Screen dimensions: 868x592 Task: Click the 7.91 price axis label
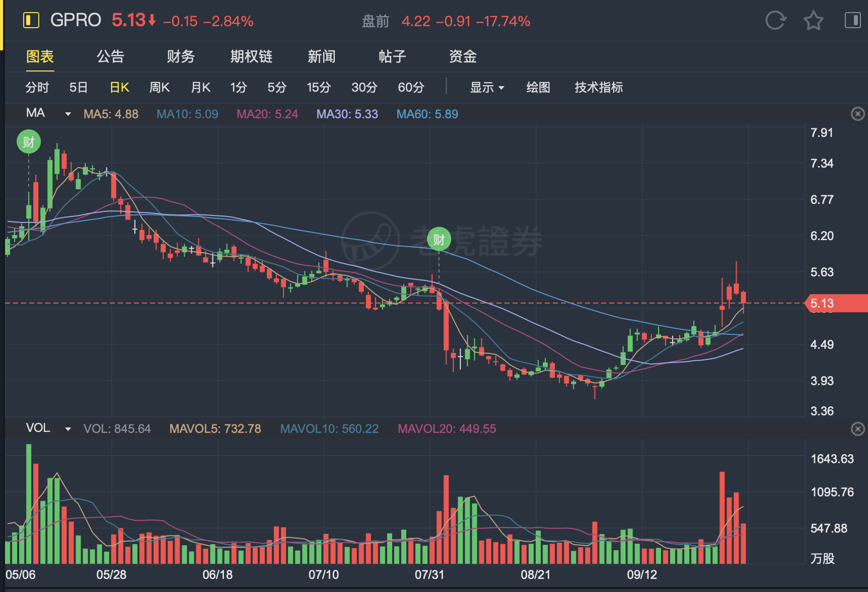pos(822,133)
